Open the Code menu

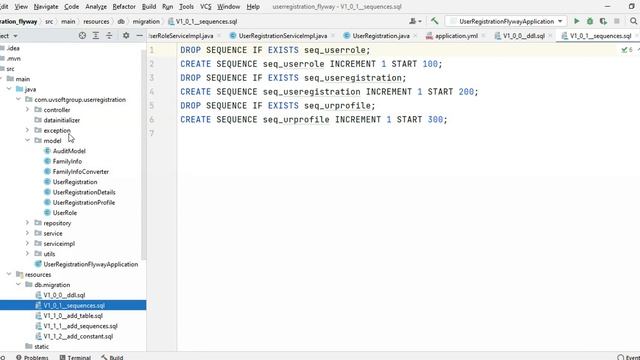71,7
